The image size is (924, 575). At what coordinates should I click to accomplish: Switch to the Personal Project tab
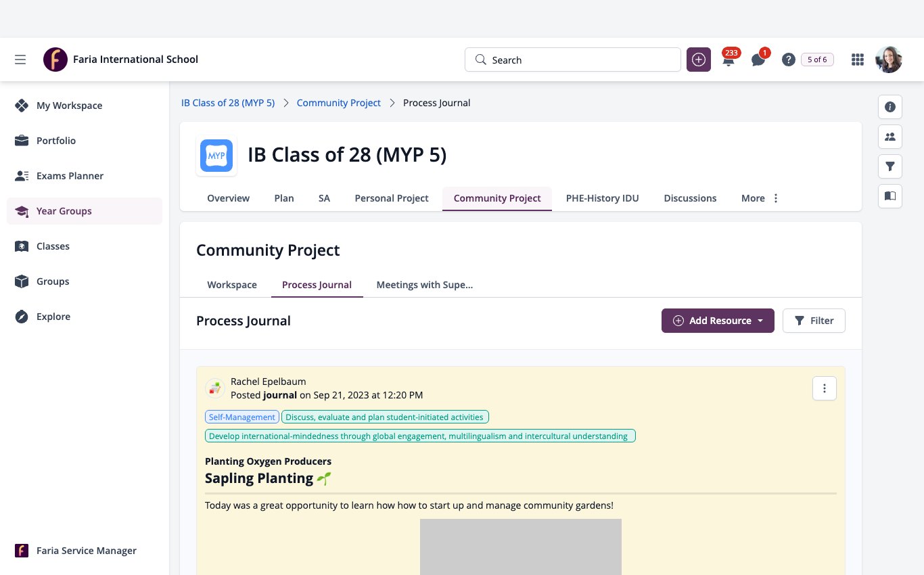(392, 198)
